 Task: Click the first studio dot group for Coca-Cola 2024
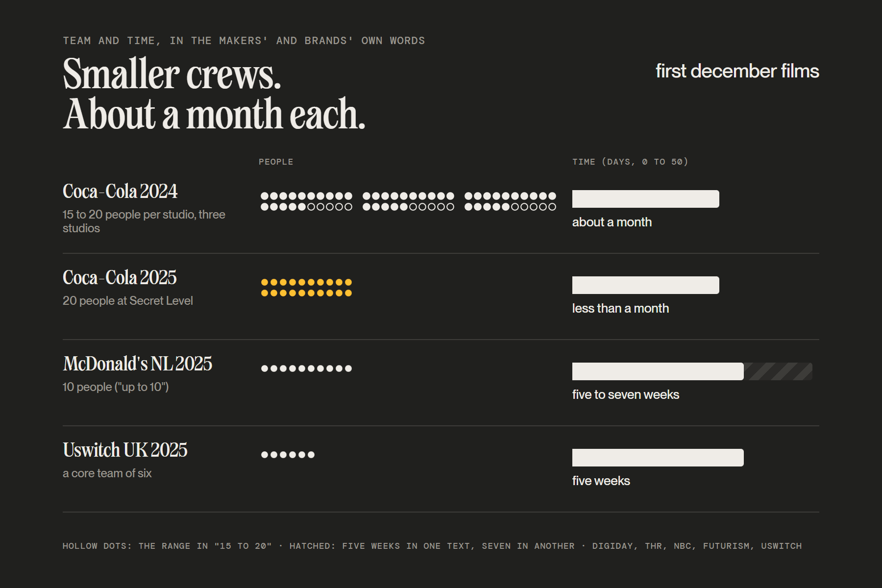click(306, 201)
